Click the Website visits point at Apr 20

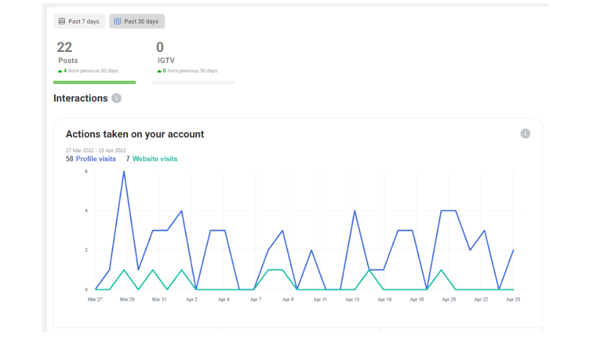(441, 270)
